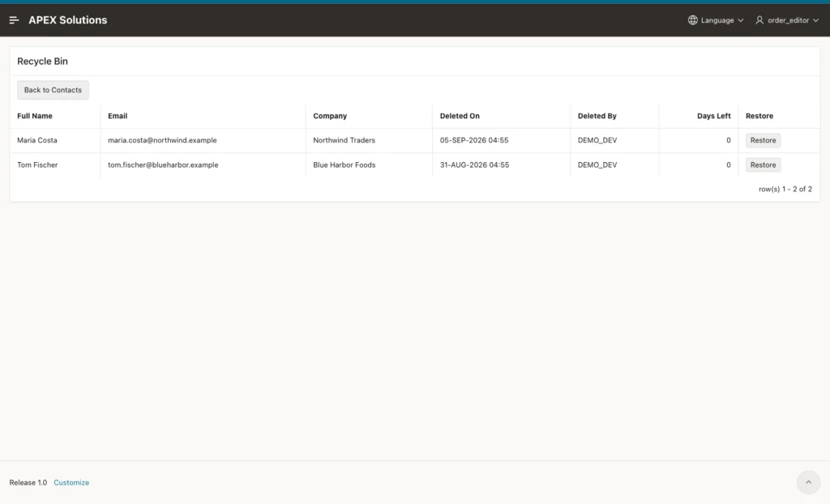This screenshot has width=830, height=504.
Task: Click the Blue Harbor Foods company cell
Action: pos(344,164)
